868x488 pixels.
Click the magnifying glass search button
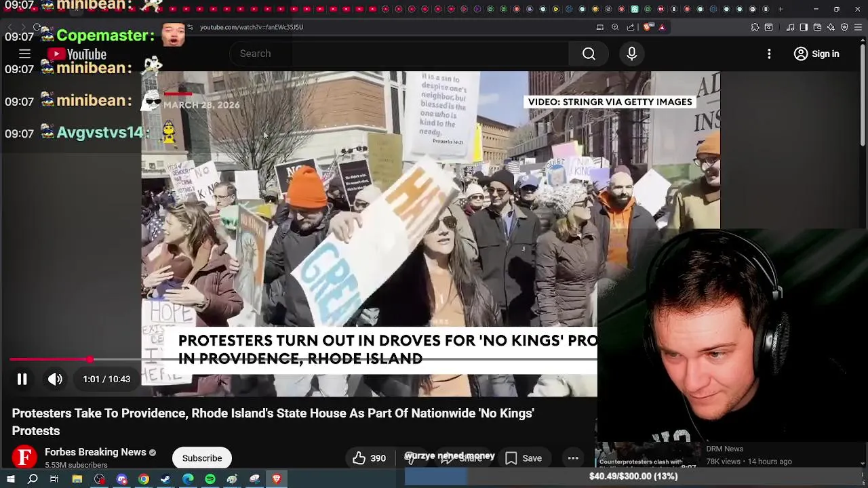589,54
